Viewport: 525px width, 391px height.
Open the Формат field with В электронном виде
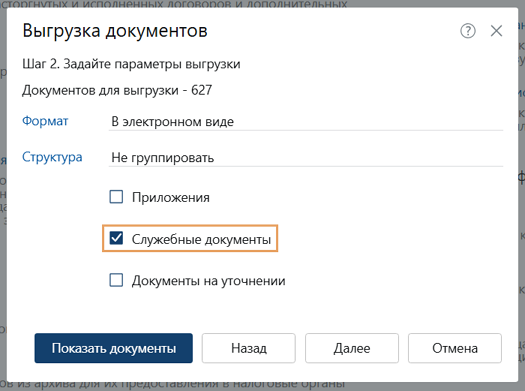coord(306,122)
